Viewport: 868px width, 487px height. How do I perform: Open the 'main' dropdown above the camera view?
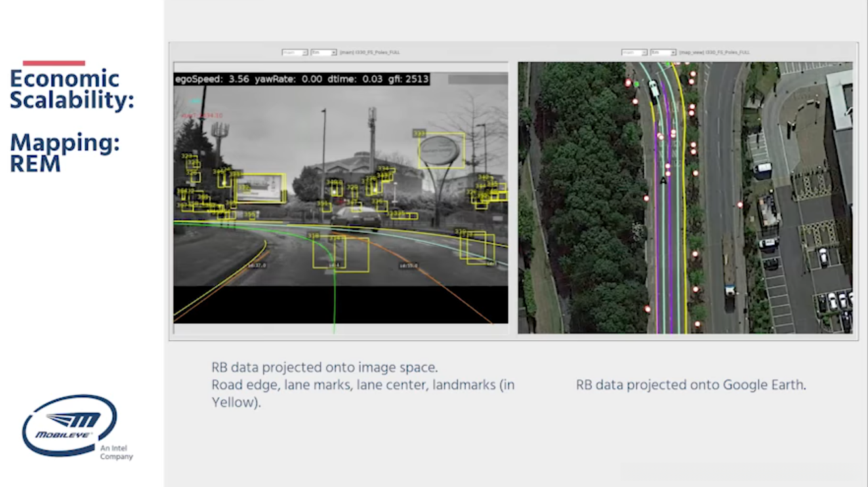point(295,52)
